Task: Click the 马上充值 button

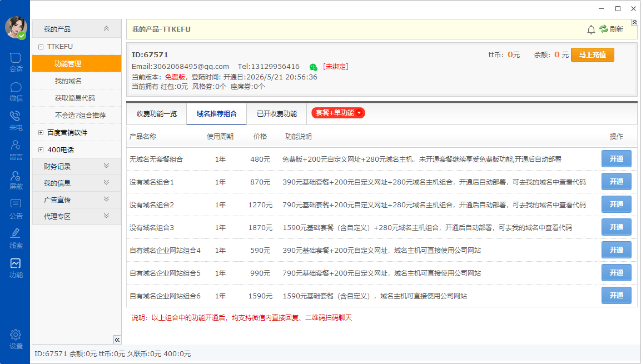Action: 592,55
